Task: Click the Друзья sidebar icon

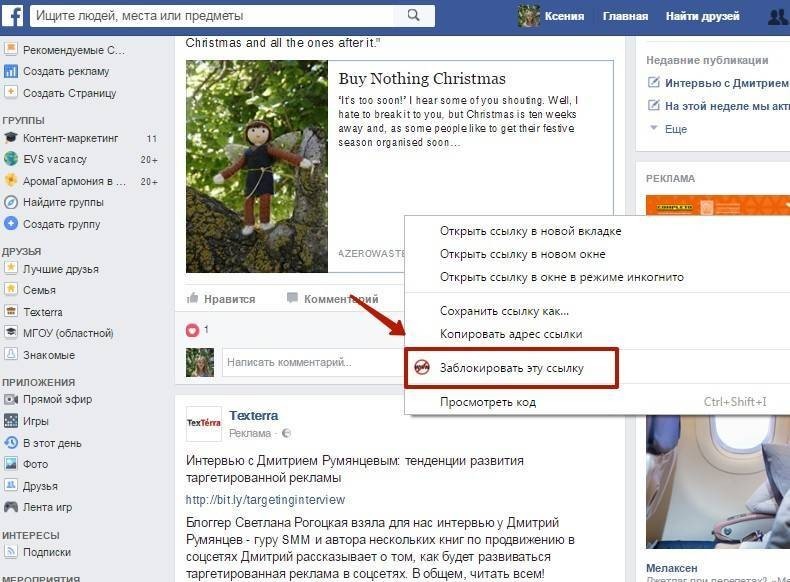Action: point(11,485)
